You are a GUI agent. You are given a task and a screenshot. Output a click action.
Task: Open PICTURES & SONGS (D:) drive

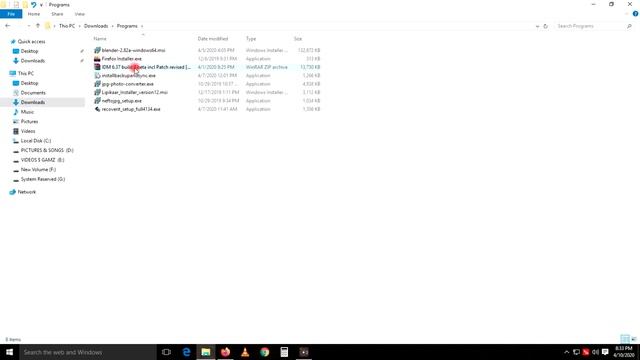[x=47, y=150]
